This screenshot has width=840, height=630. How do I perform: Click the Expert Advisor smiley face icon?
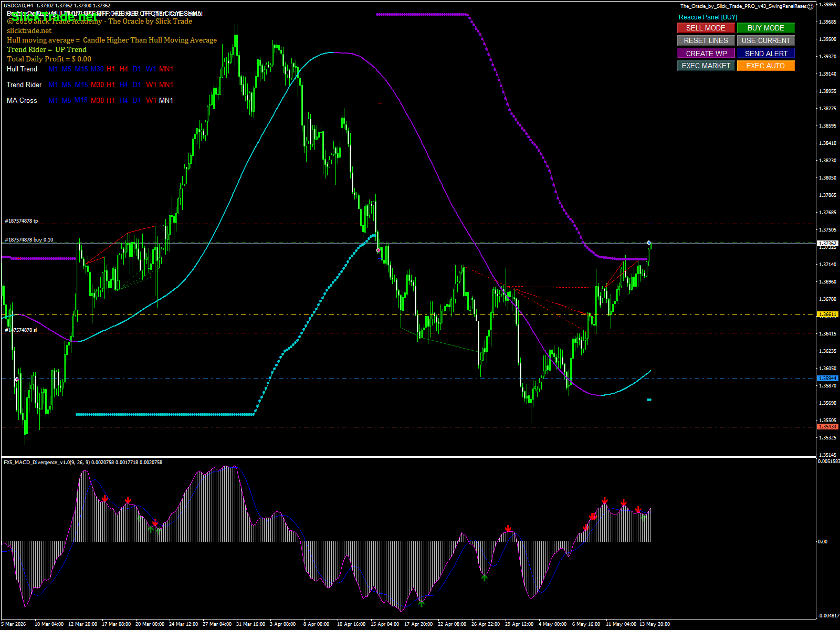810,6
